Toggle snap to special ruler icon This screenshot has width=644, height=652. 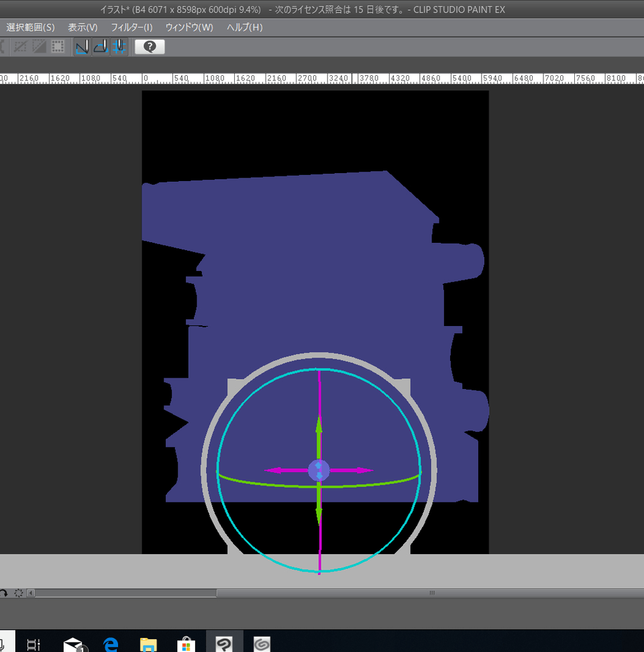(x=101, y=46)
